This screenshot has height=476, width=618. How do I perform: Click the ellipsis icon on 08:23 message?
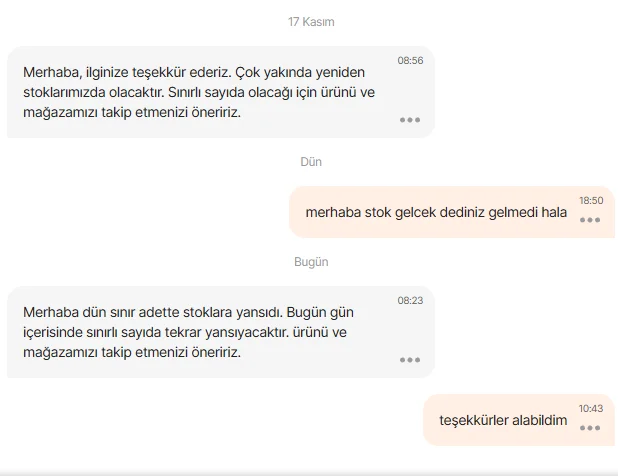click(410, 359)
